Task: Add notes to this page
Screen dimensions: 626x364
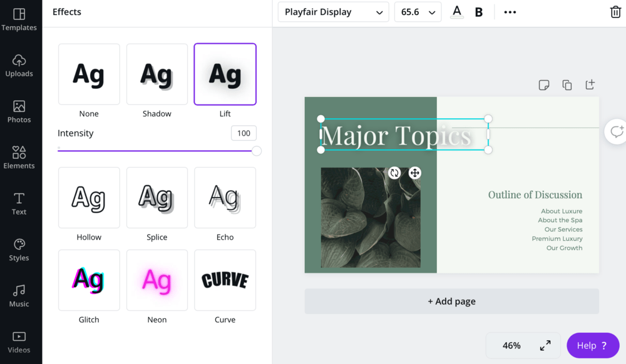Action: 543,84
